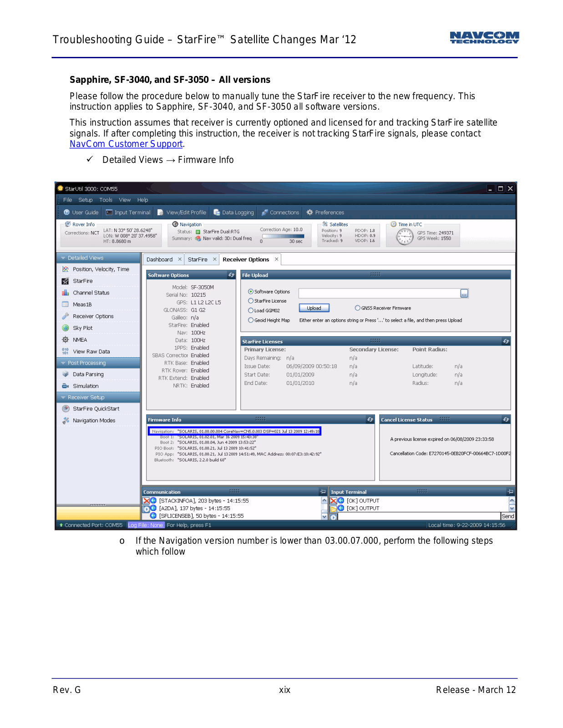
Task: Switch to the Dashboard tab
Action: 160,260
